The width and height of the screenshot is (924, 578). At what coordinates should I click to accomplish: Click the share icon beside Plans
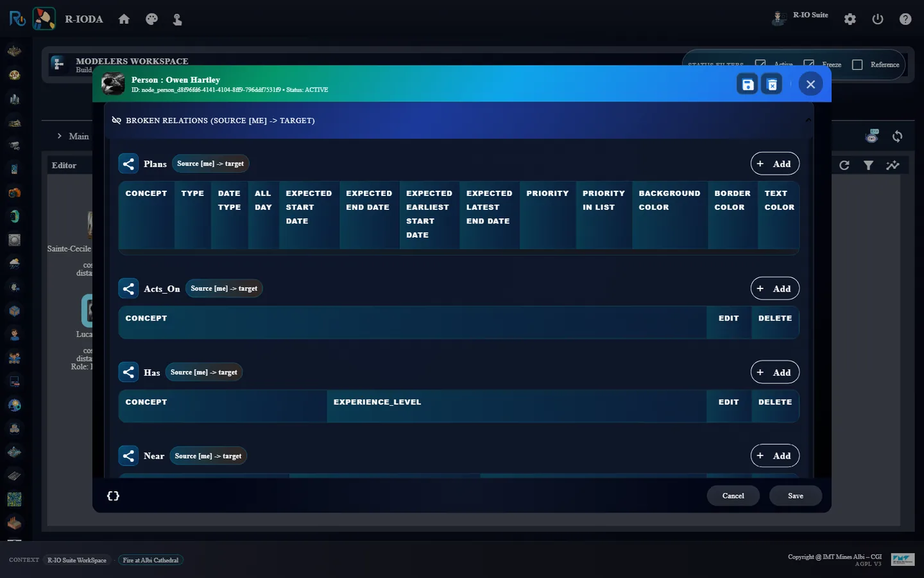tap(128, 164)
